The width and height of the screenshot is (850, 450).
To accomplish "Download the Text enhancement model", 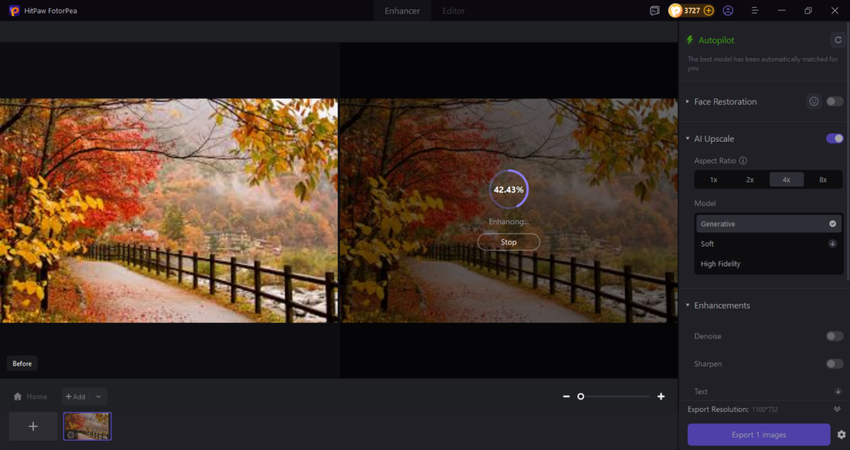I will [838, 391].
